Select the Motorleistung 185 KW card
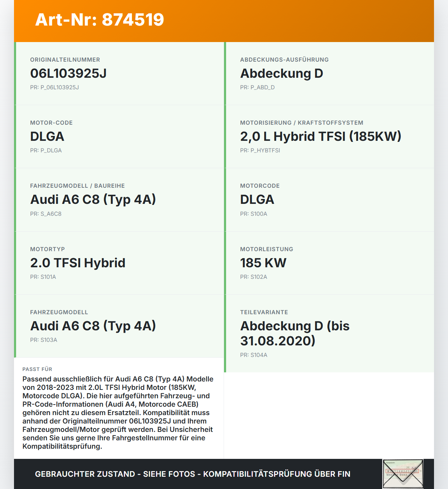This screenshot has height=489, width=448. point(329,262)
